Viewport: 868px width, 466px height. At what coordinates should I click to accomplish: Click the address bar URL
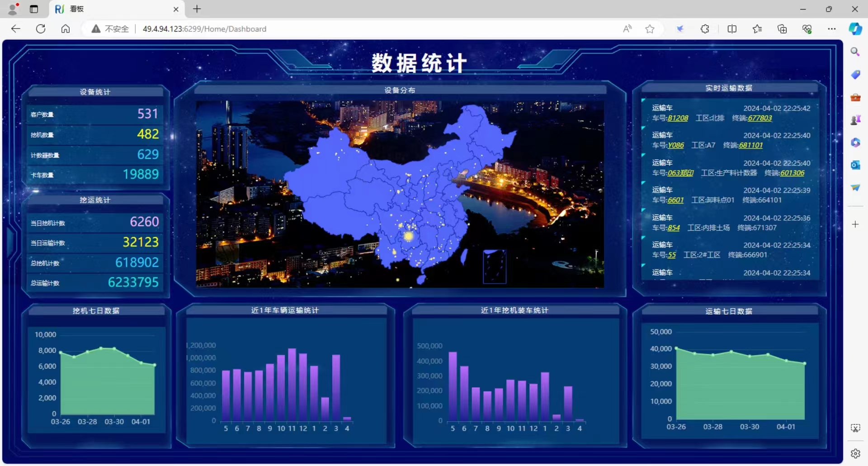pyautogui.click(x=204, y=29)
